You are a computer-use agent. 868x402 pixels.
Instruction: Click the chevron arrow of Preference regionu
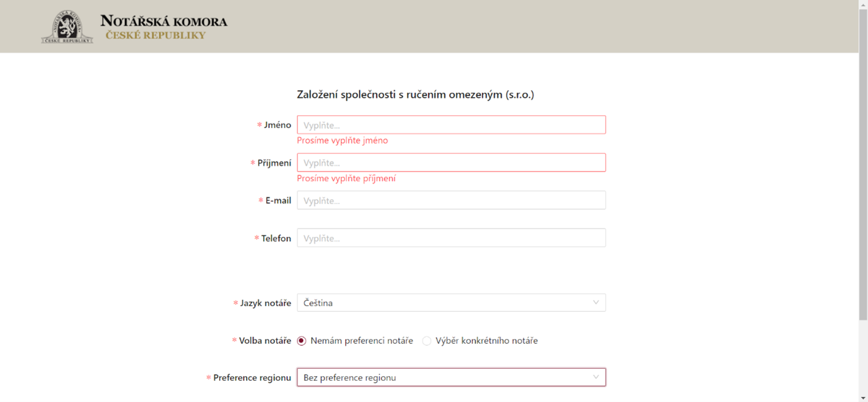(596, 377)
